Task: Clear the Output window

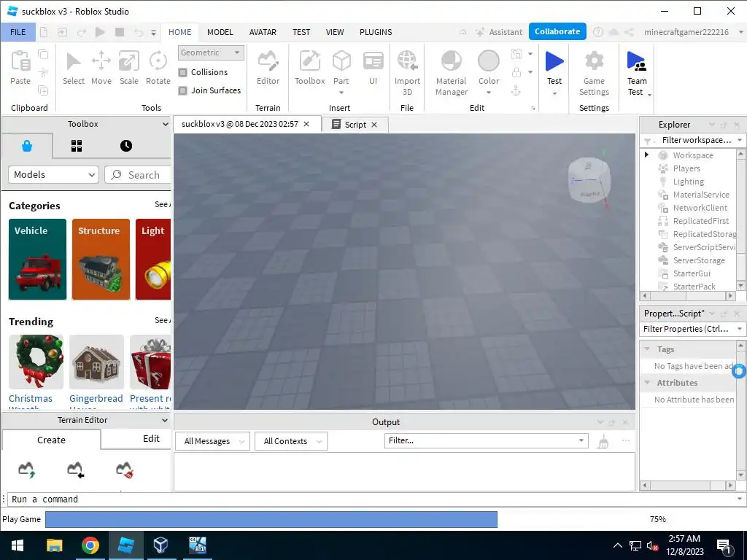Action: coord(603,441)
